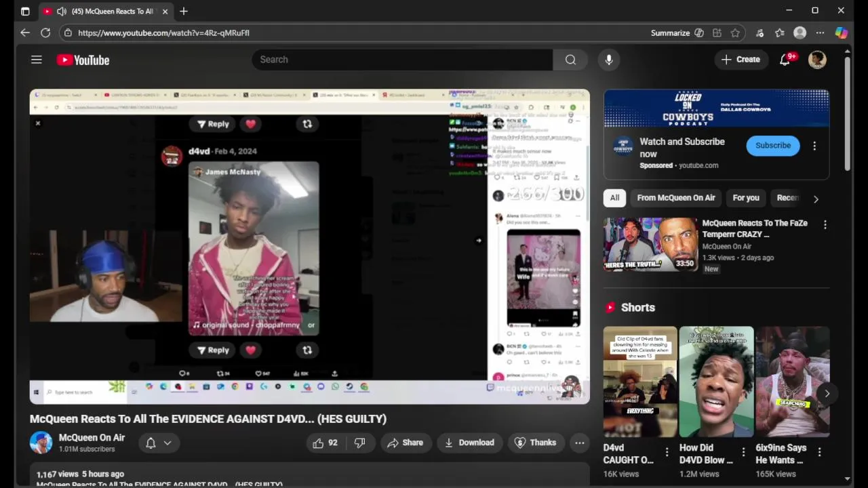Open more actions menu under video
Screen dimensions: 868x488
point(580,443)
